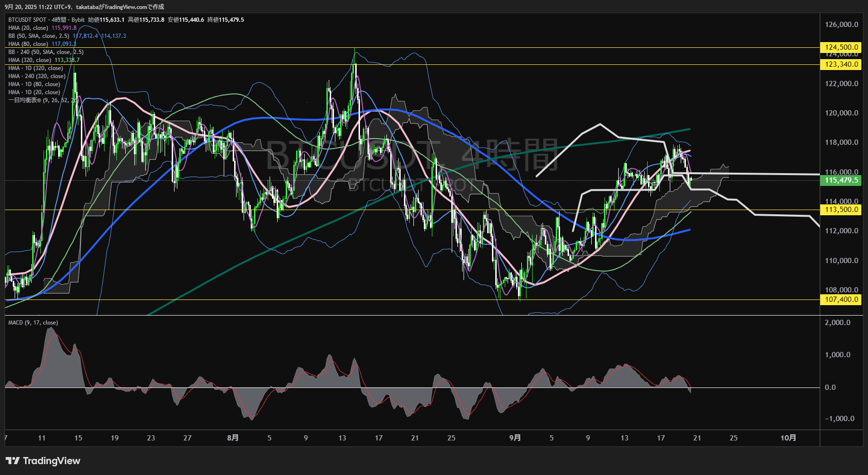Click the 始値115,633.1 open value in header
The height and width of the screenshot is (475, 868).
106,20
